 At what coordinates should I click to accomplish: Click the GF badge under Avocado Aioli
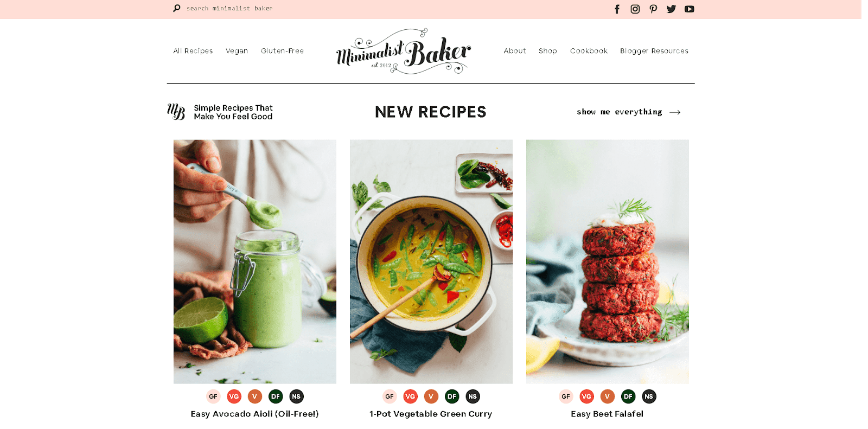pos(213,396)
